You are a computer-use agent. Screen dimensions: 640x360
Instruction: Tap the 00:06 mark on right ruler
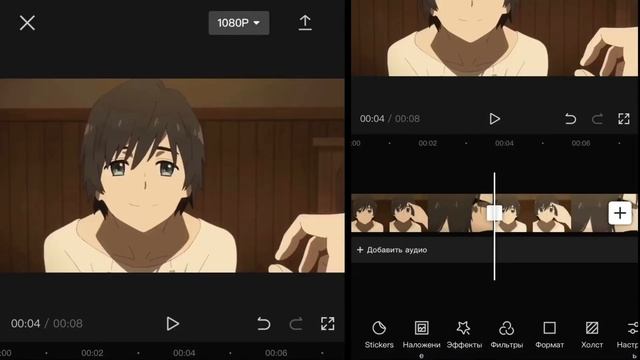coord(580,143)
